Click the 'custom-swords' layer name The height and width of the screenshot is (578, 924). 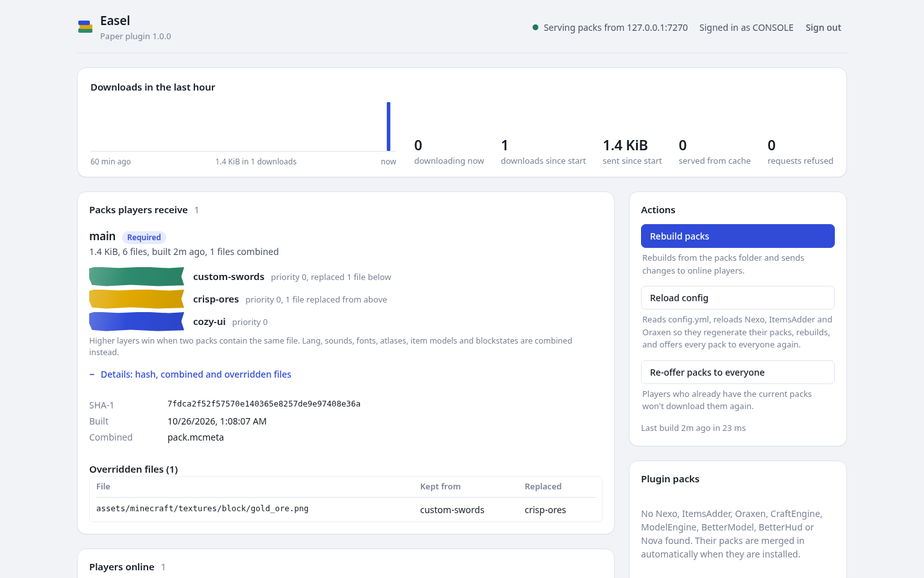coord(228,277)
